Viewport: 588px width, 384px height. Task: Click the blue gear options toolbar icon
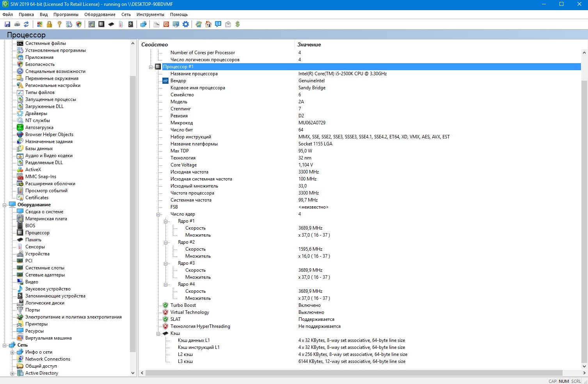[x=186, y=24]
